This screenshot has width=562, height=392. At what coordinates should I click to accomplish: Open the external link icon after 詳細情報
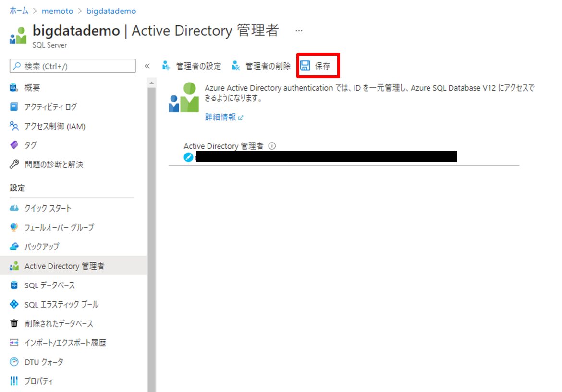(x=241, y=118)
